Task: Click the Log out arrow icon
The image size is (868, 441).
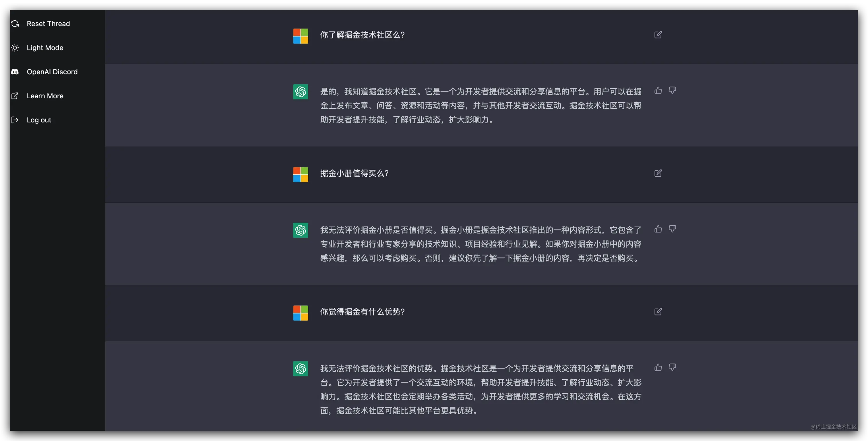Action: [x=15, y=120]
